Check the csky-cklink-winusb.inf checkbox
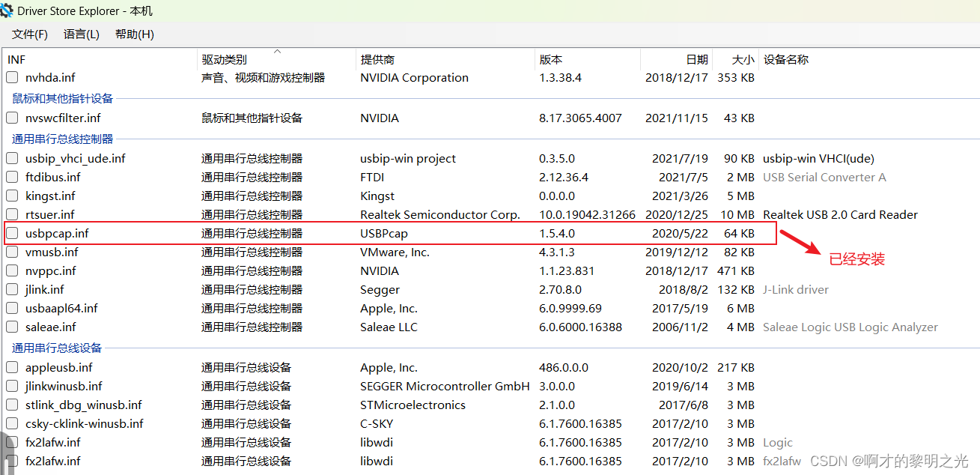Image resolution: width=980 pixels, height=475 pixels. 12,423
